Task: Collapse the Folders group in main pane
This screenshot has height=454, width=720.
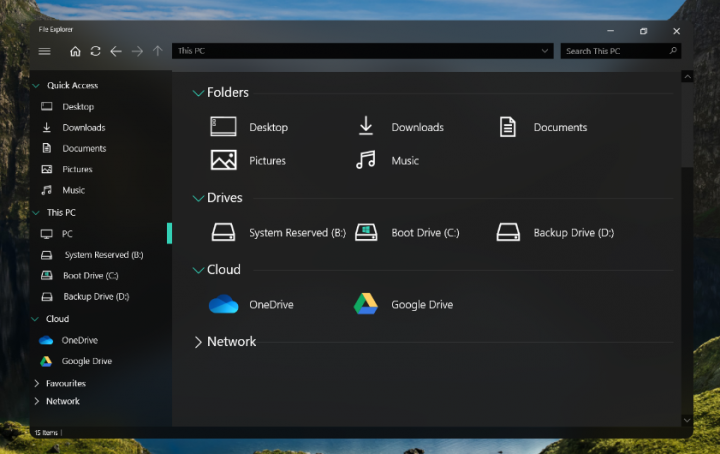Action: (x=198, y=93)
